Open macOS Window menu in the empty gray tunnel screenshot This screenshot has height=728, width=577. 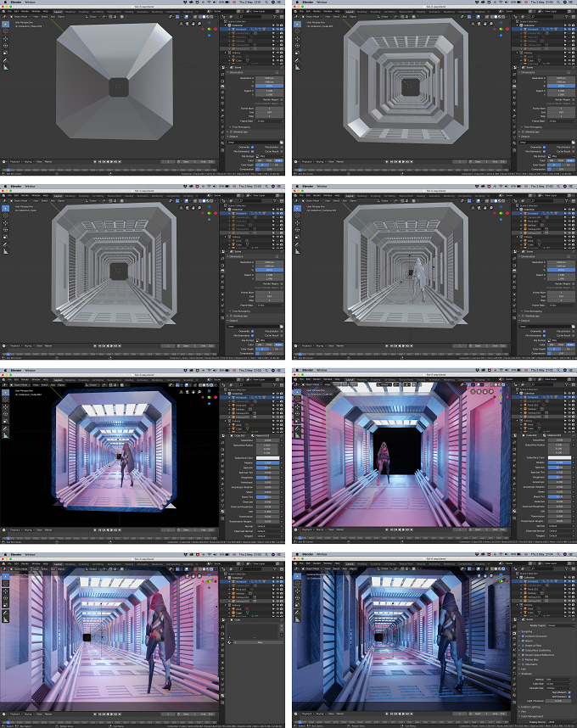30,186
